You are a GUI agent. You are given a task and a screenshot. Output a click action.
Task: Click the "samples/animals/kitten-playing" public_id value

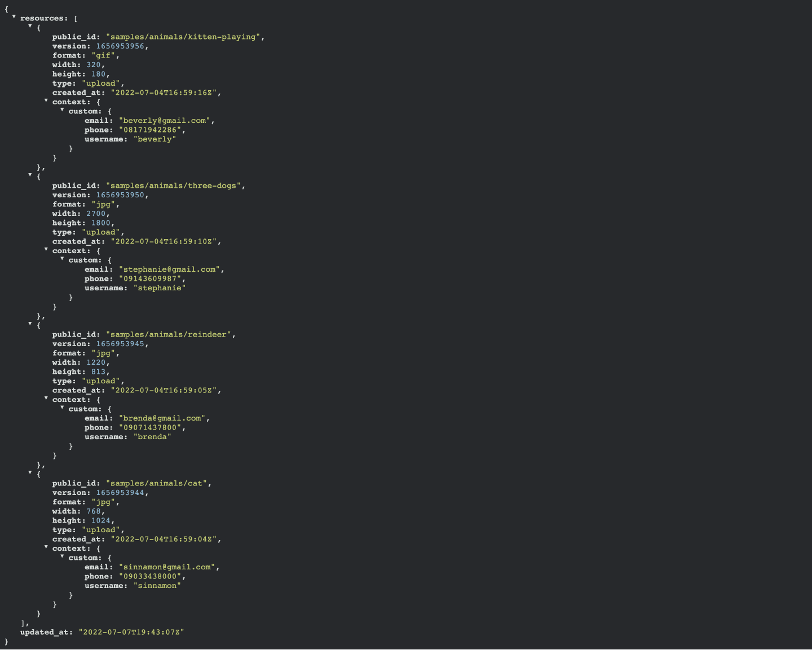pos(183,37)
